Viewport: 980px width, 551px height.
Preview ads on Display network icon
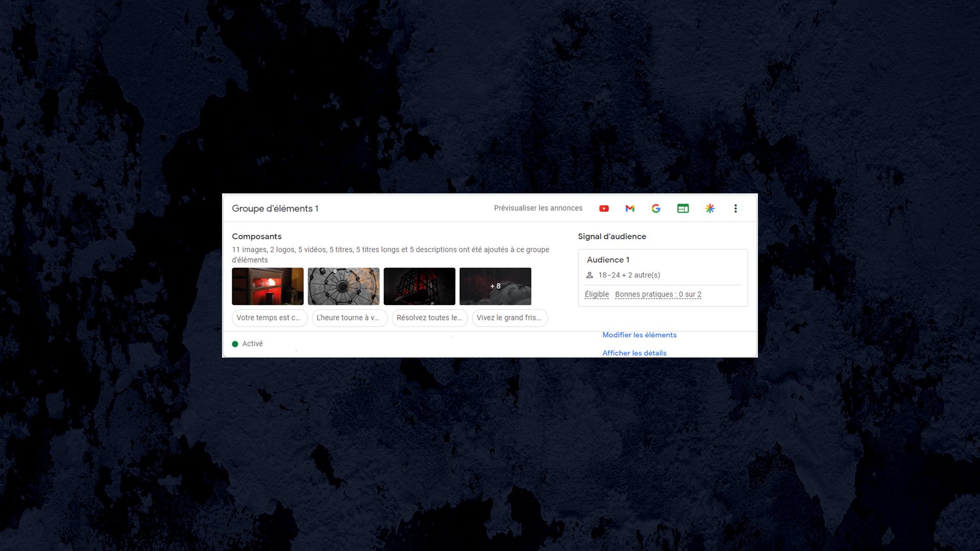pos(683,208)
